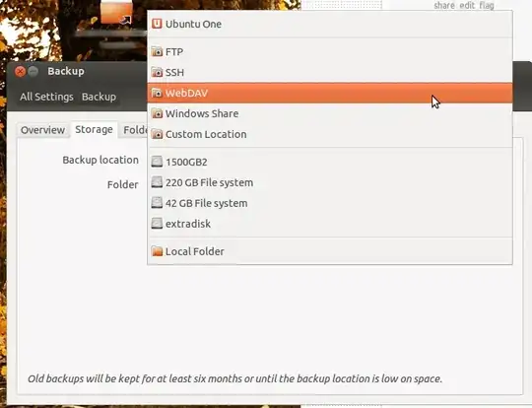The image size is (532, 408).
Task: Choose the extradisk drive
Action: (x=330, y=224)
